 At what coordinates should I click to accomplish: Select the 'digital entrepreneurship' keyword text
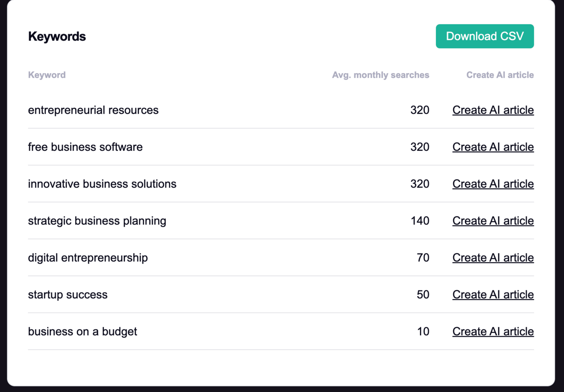tap(88, 258)
